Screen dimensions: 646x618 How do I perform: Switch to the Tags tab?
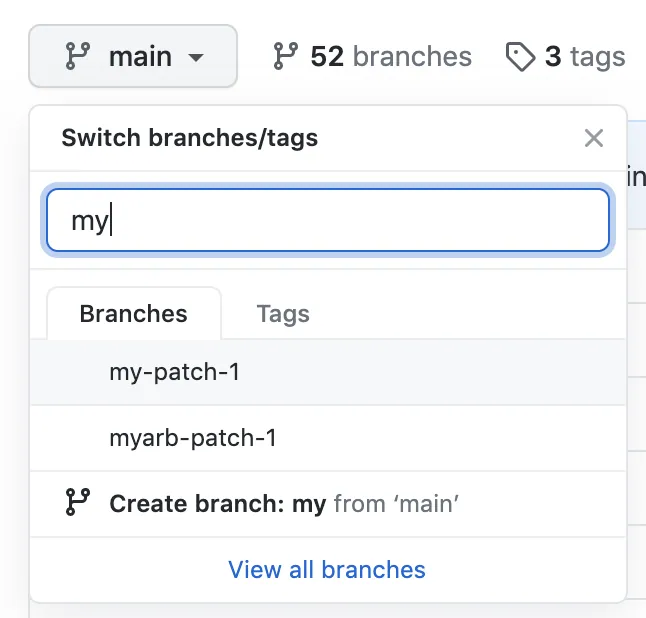pyautogui.click(x=283, y=314)
